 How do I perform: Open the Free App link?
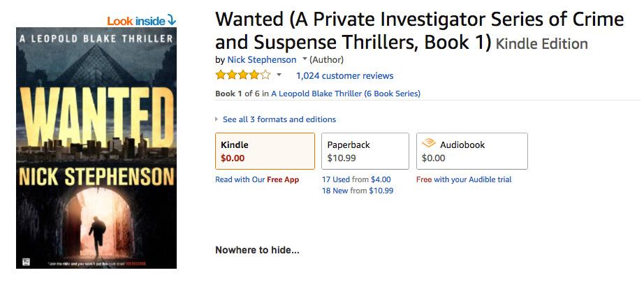tap(283, 179)
